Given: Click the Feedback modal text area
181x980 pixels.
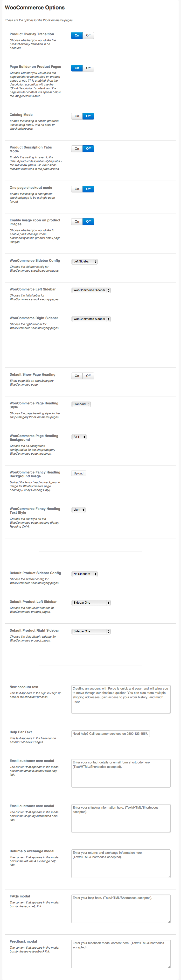Looking at the screenshot, I should pyautogui.click(x=121, y=954).
